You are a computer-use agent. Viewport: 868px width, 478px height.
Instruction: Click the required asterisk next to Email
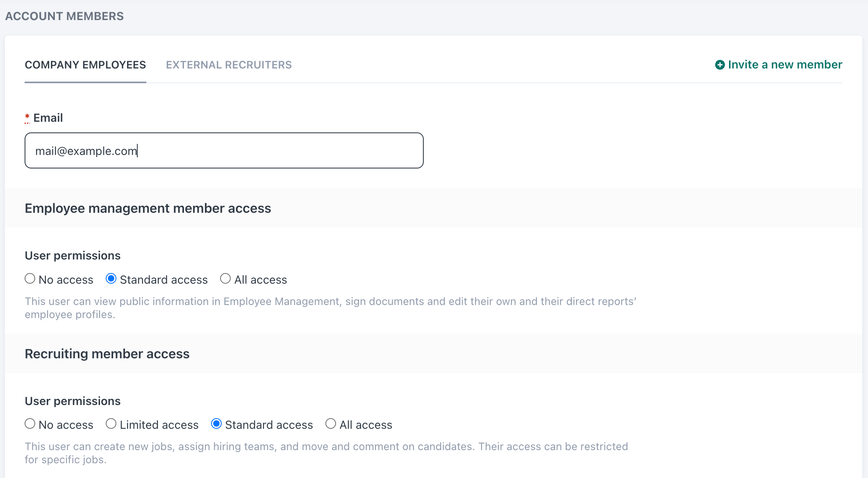click(27, 118)
